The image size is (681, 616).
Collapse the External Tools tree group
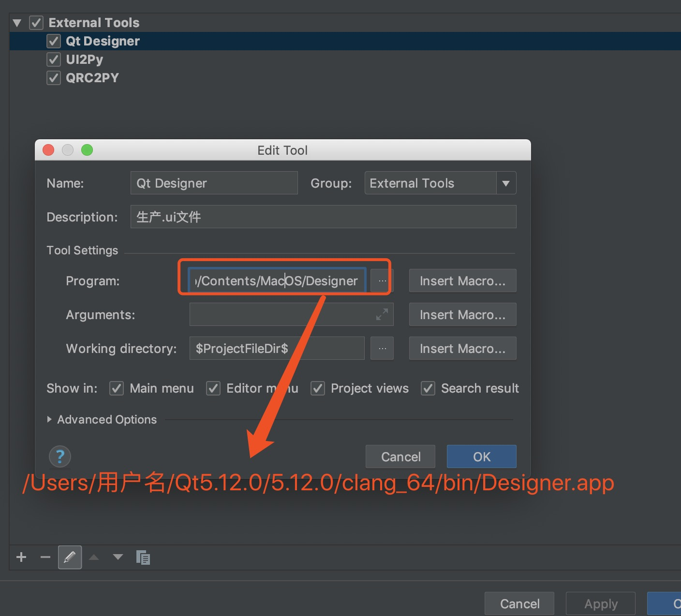click(17, 23)
